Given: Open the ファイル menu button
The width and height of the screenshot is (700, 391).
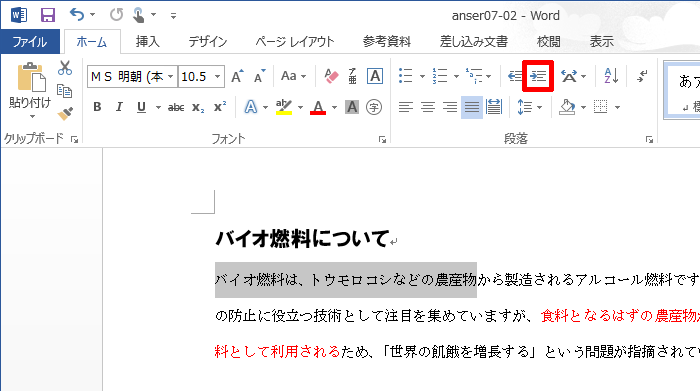Looking at the screenshot, I should [29, 42].
